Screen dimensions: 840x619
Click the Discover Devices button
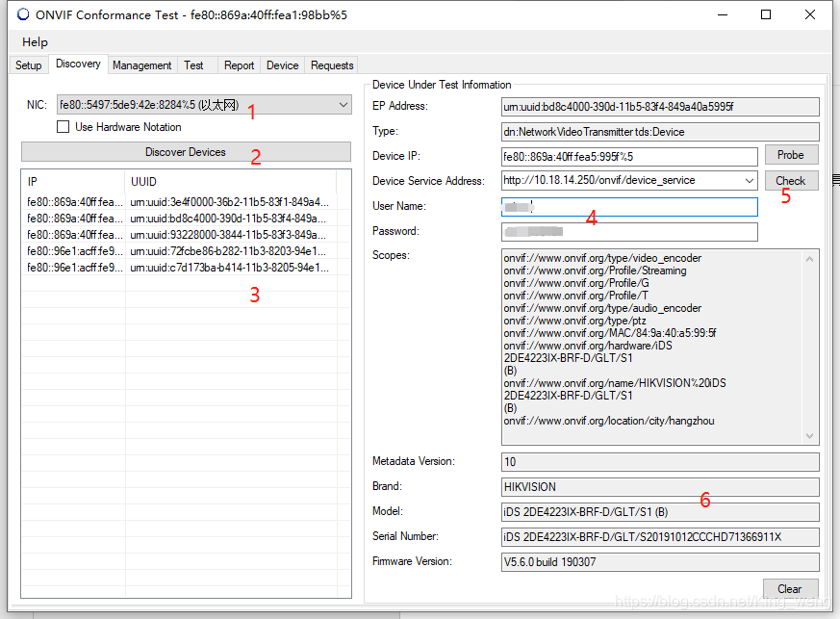[x=185, y=152]
